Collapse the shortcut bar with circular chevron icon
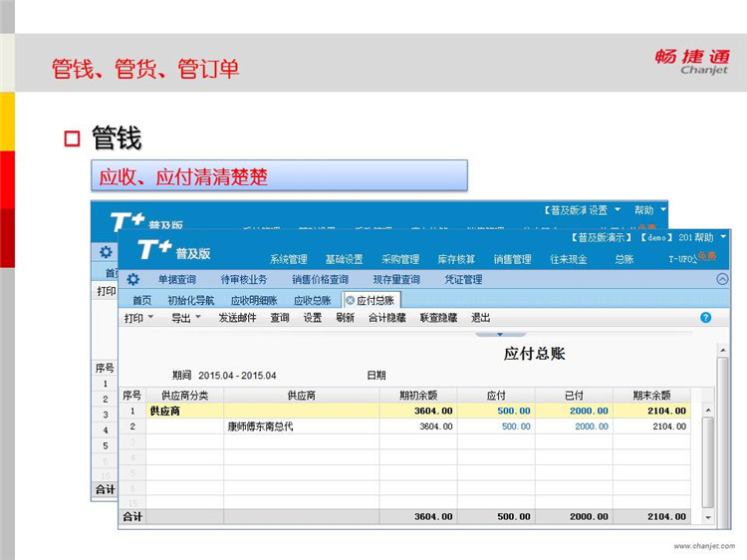Image resolution: width=747 pixels, height=560 pixels. (722, 279)
